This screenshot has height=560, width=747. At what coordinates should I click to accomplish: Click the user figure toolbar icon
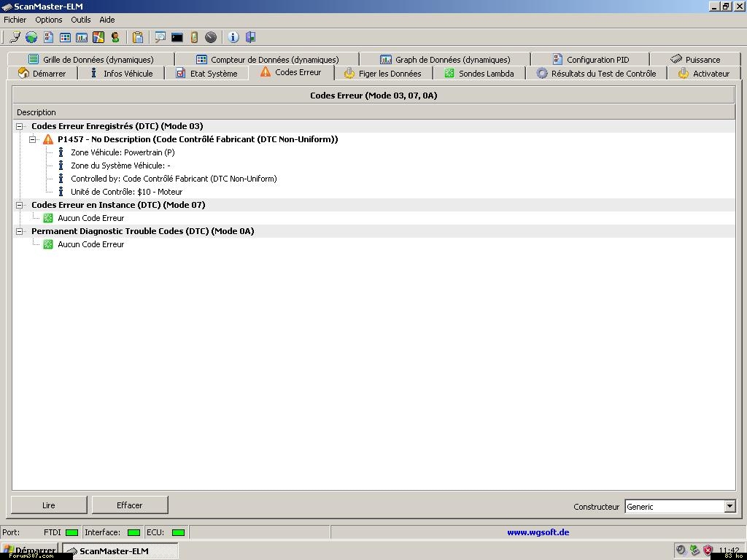tap(115, 37)
